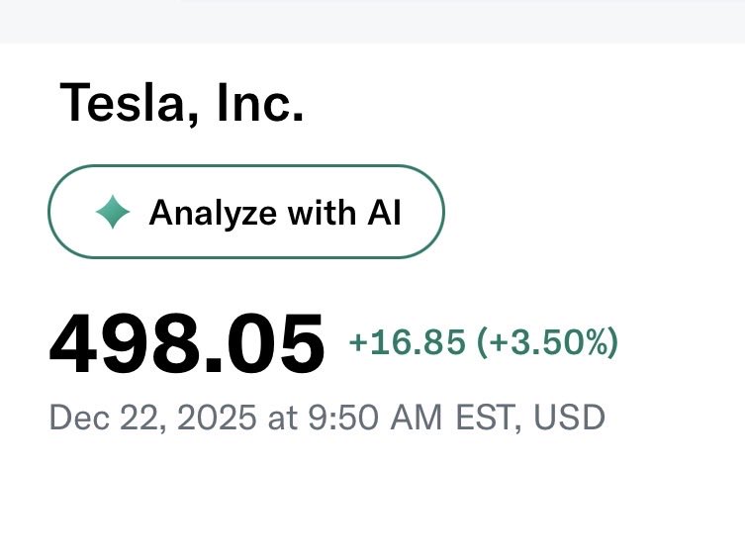
Task: Select the 498.05 stock price
Action: [x=187, y=345]
